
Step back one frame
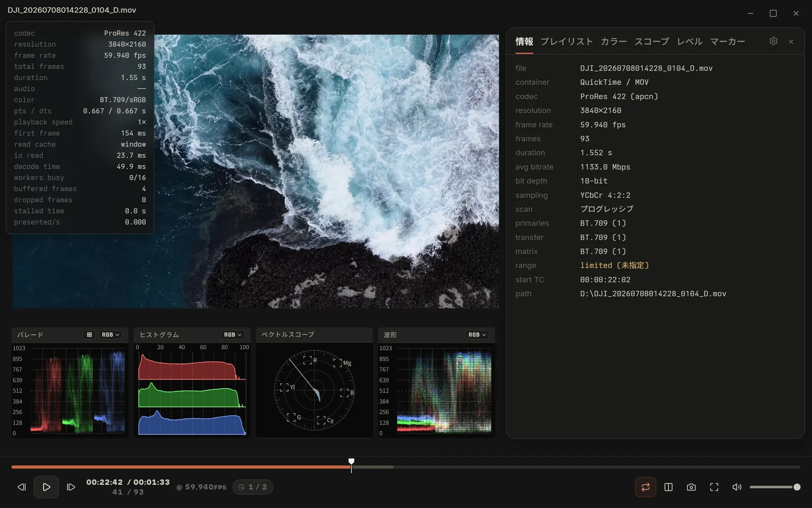(21, 487)
